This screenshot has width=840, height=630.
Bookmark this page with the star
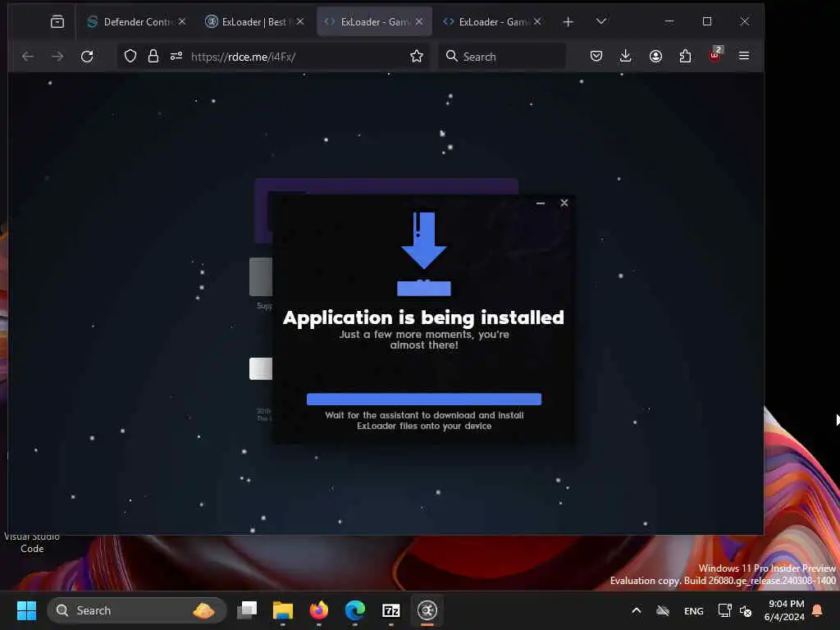(x=417, y=57)
